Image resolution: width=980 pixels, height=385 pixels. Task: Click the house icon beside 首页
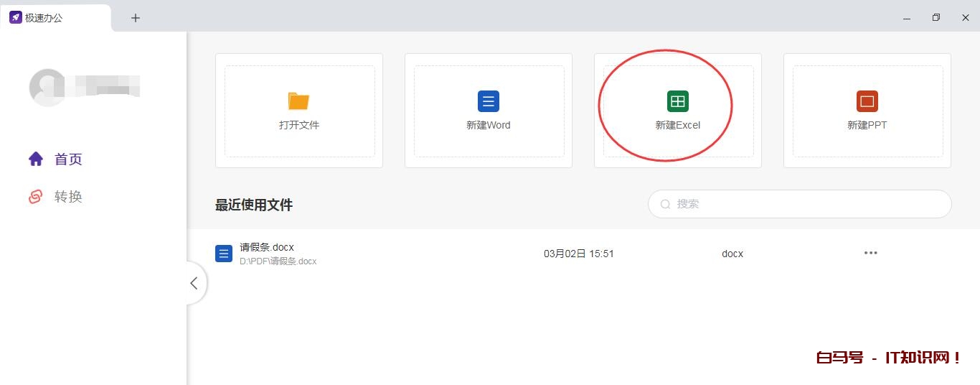(36, 159)
